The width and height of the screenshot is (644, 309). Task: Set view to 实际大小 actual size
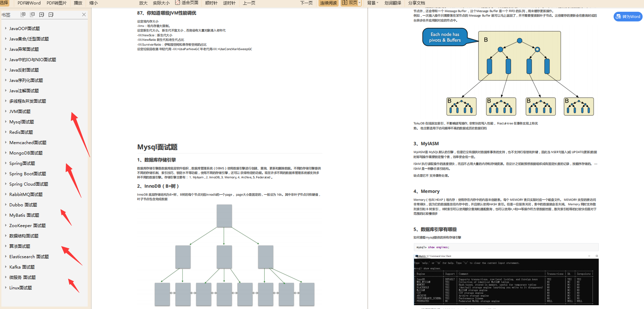pos(161,3)
